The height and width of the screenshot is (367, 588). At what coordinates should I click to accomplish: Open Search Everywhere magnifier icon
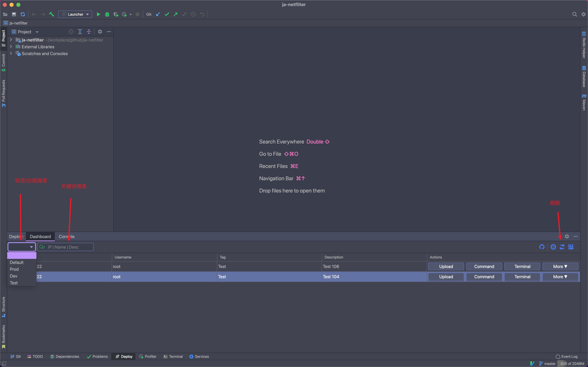(x=574, y=14)
